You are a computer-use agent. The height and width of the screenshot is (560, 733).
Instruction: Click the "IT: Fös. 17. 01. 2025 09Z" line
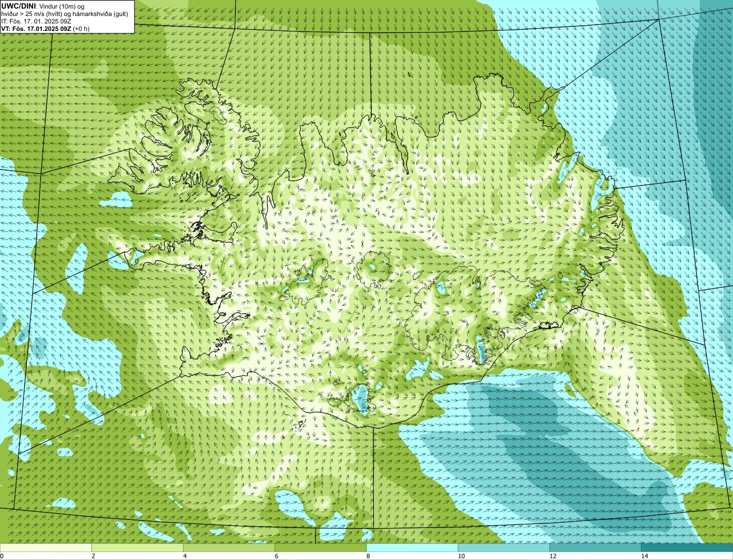[36, 21]
